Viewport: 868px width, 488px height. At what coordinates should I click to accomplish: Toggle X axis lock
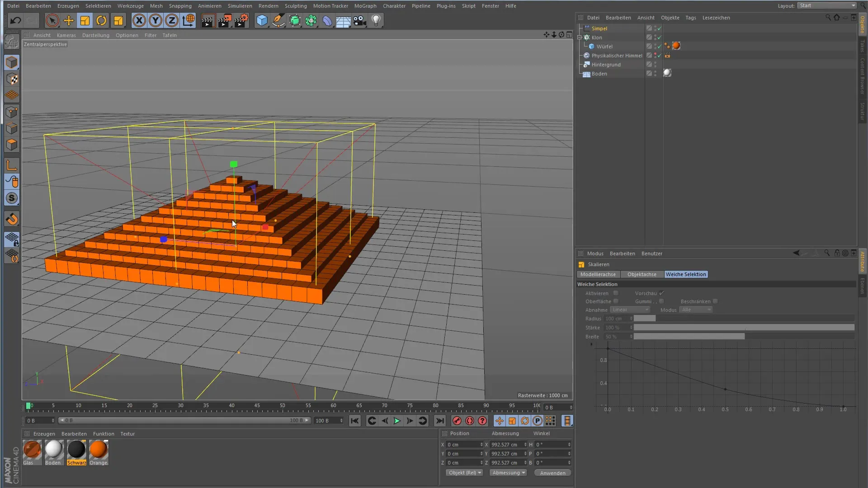(139, 20)
